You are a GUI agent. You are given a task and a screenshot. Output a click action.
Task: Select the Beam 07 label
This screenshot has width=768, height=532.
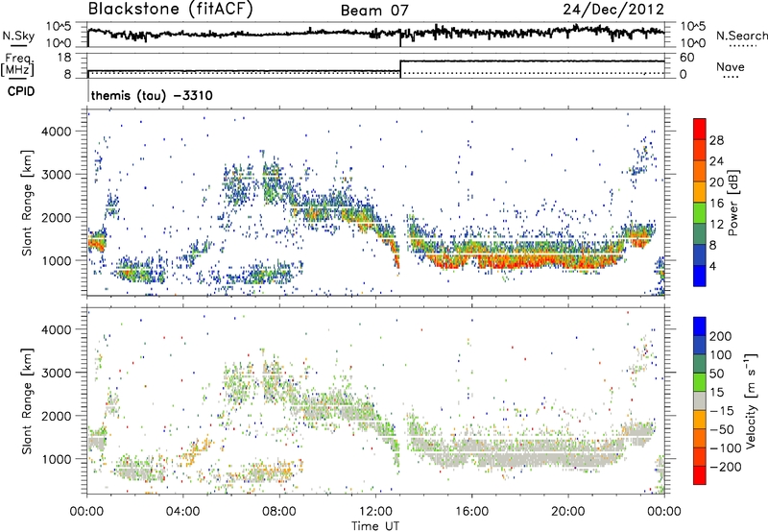(x=374, y=11)
